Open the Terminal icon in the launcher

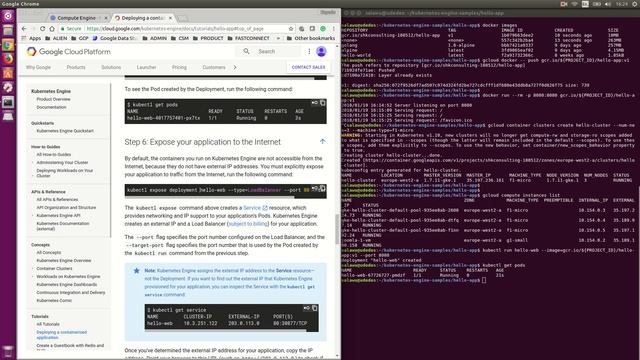click(x=8, y=102)
